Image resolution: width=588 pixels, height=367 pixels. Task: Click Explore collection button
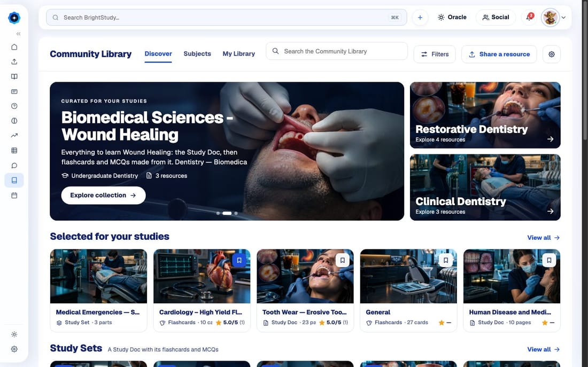(x=103, y=196)
